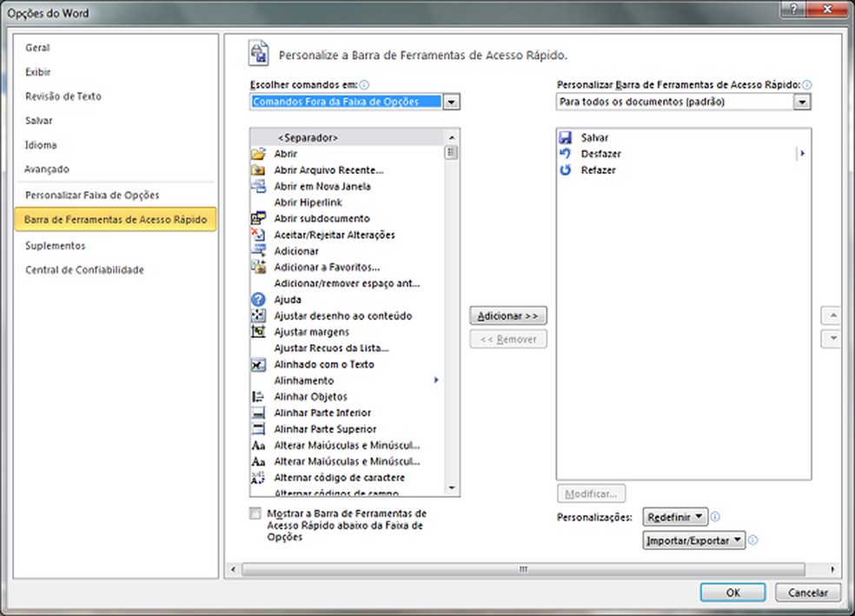Select Ajustar Recuos da Lista... command
855x616 pixels.
[332, 348]
